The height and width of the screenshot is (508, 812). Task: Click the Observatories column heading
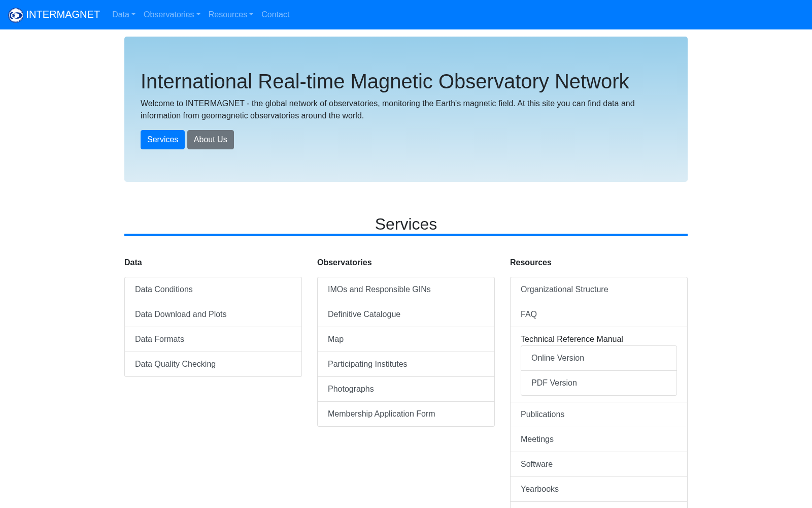tap(345, 263)
